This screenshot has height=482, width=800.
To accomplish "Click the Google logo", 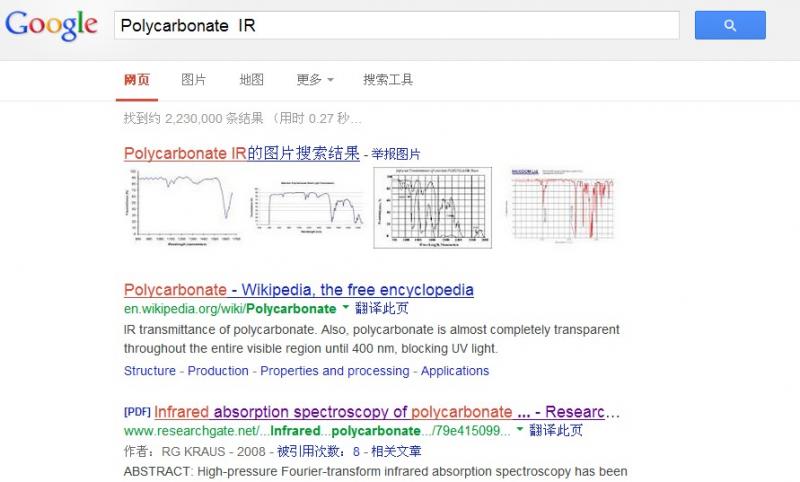I will point(51,25).
